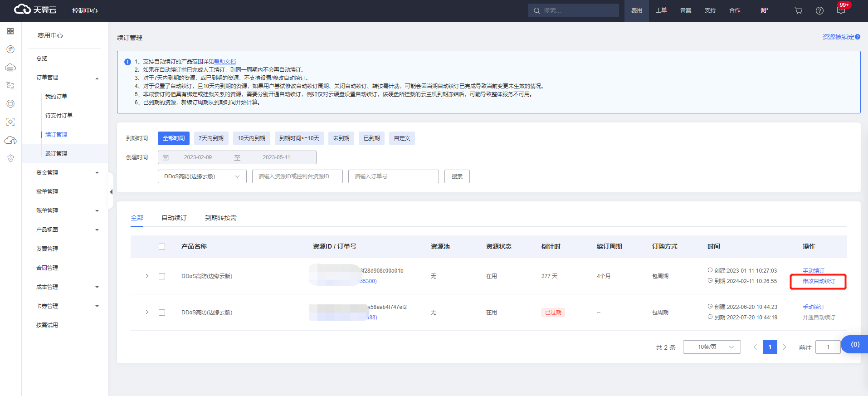Expand the first table row chevron
The width and height of the screenshot is (868, 396).
pos(147,276)
